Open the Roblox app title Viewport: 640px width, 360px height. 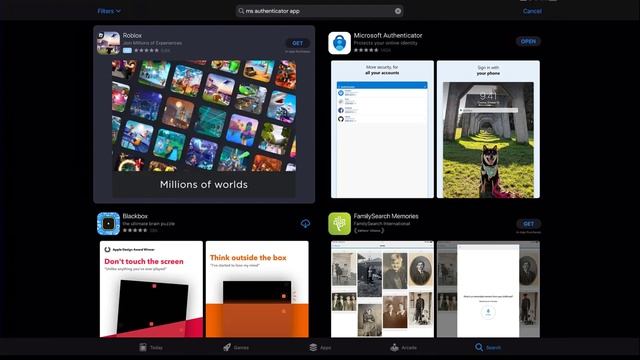pyautogui.click(x=132, y=36)
